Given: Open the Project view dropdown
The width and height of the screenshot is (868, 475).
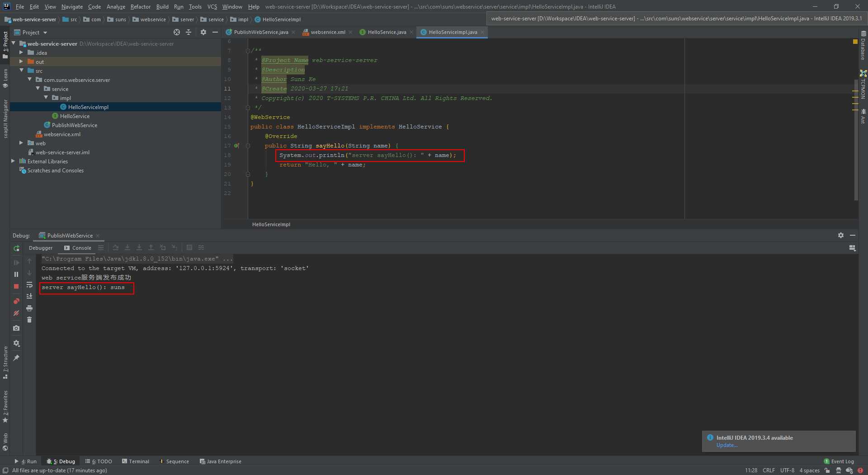Looking at the screenshot, I should pyautogui.click(x=31, y=33).
